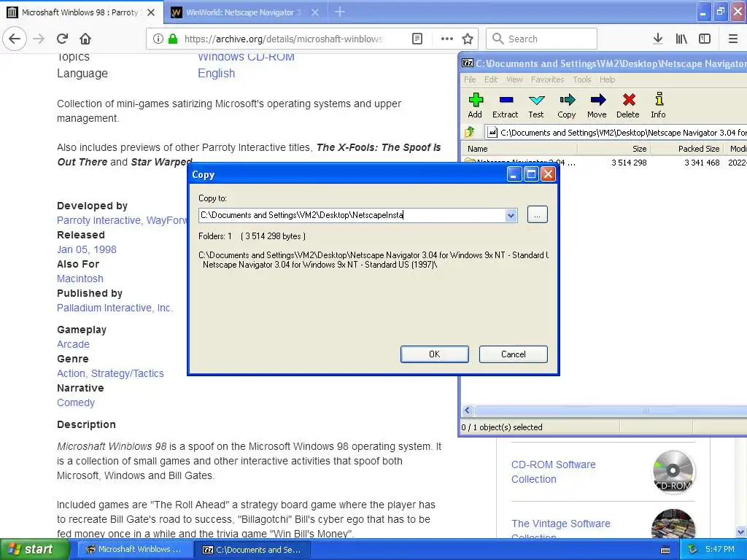Viewport: 747px width, 560px height.
Task: Go back in Firefox browser
Action: pos(15,39)
